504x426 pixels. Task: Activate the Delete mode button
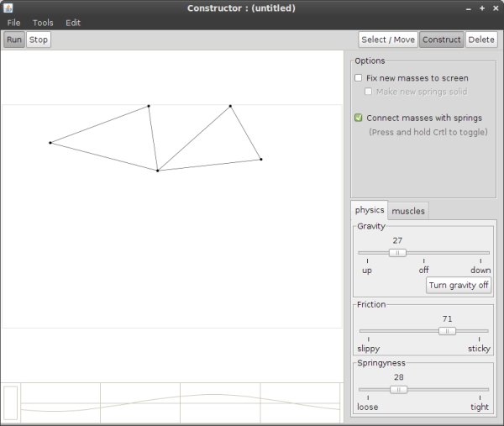(481, 39)
